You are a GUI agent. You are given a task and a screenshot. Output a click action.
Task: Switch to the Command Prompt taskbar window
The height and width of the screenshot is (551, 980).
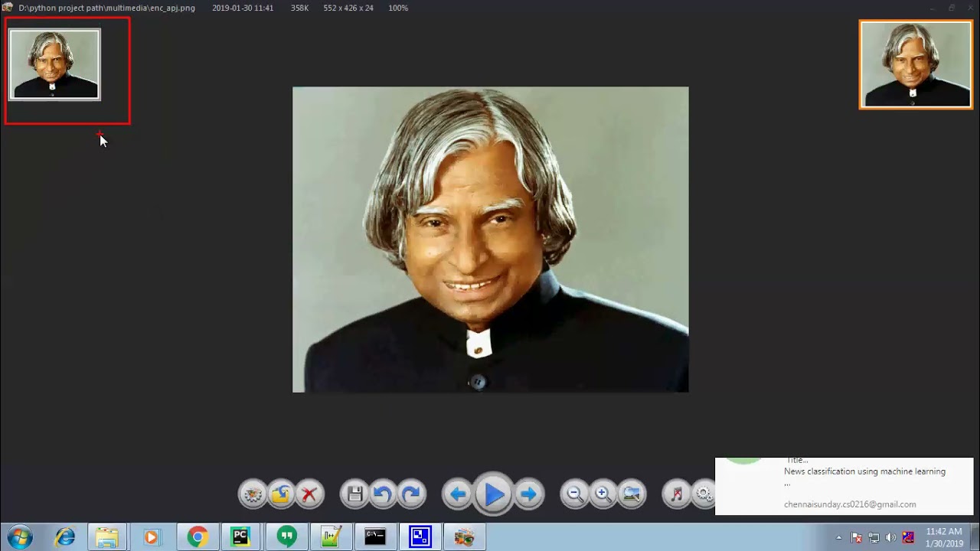tap(375, 537)
